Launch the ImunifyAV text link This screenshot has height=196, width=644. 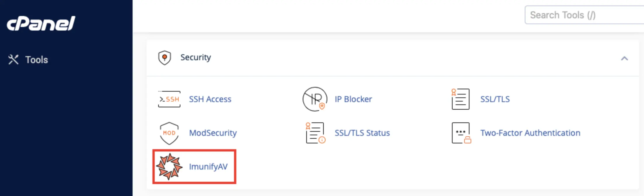(208, 167)
